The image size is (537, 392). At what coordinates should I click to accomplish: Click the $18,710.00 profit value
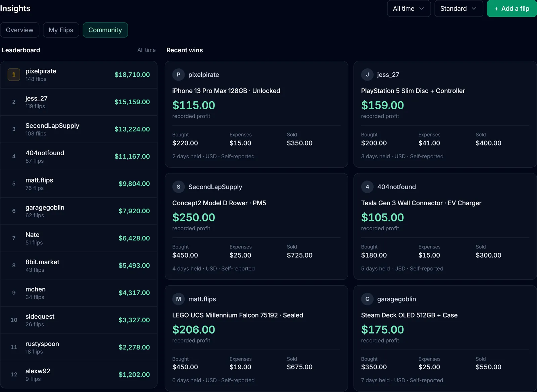coord(132,75)
